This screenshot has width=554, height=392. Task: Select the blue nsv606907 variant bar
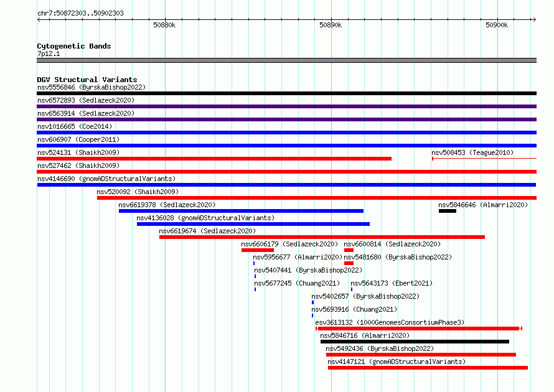click(x=286, y=146)
